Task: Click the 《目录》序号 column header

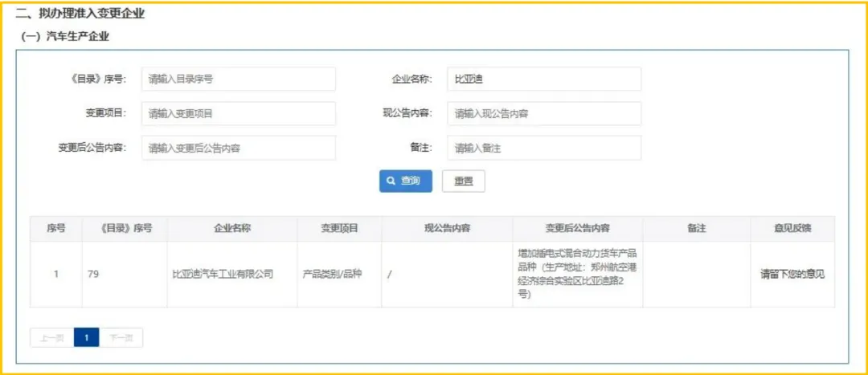Action: 125,228
